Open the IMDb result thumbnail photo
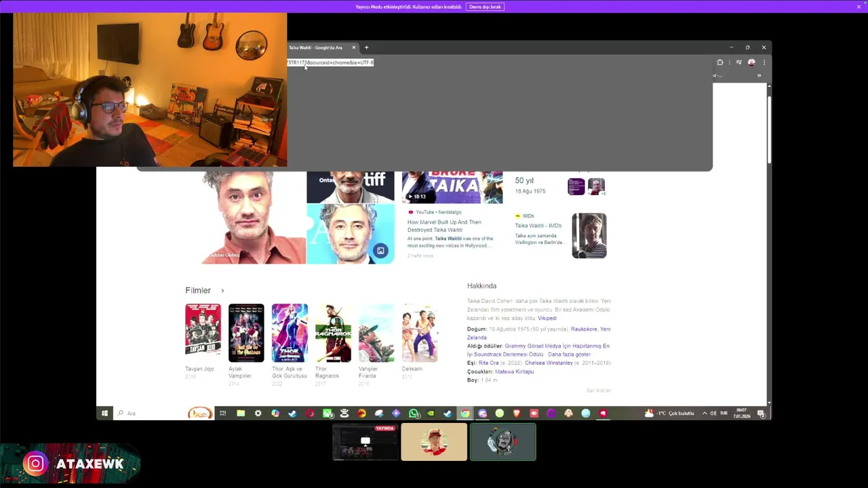Screen dimensions: 868x488 pos(589,236)
